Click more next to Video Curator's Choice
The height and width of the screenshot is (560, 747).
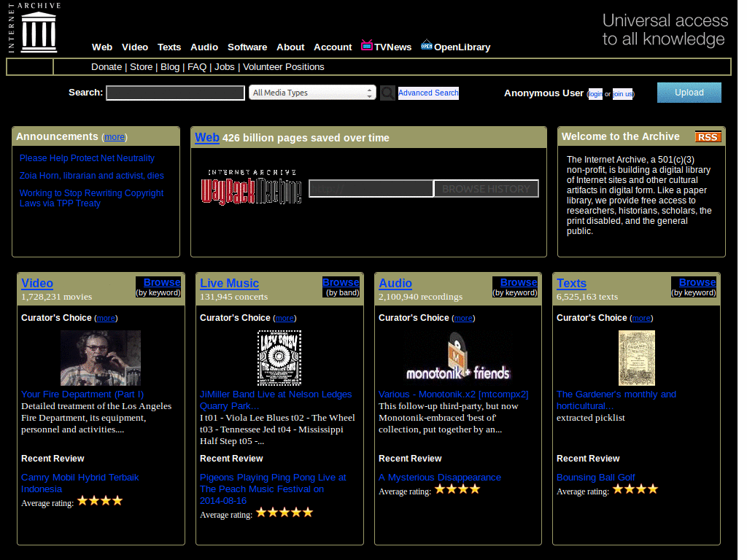106,318
